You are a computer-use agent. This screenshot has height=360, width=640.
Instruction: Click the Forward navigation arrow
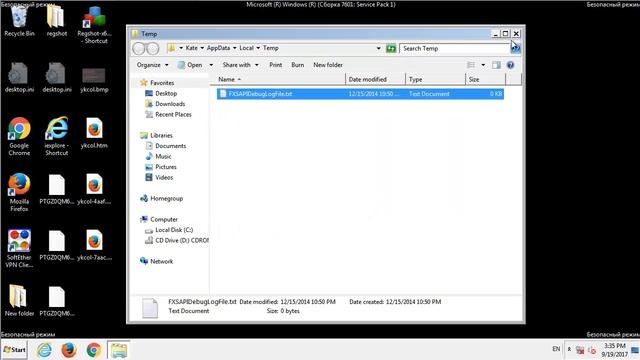click(152, 49)
